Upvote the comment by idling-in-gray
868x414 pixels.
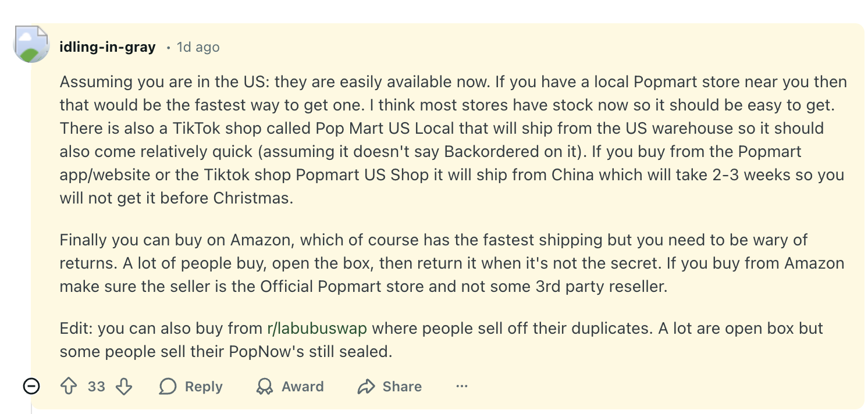pos(69,387)
